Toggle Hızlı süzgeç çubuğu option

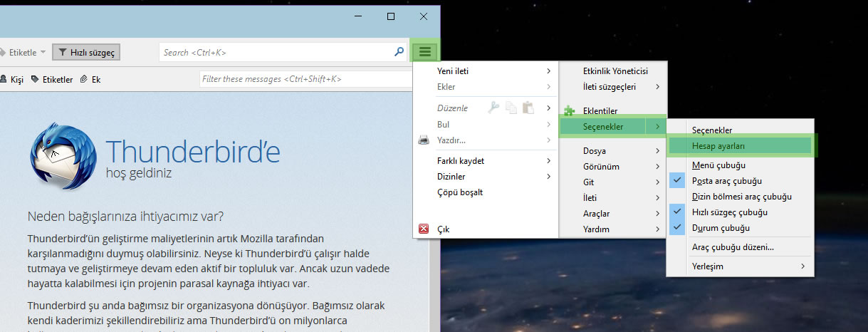coord(739,212)
